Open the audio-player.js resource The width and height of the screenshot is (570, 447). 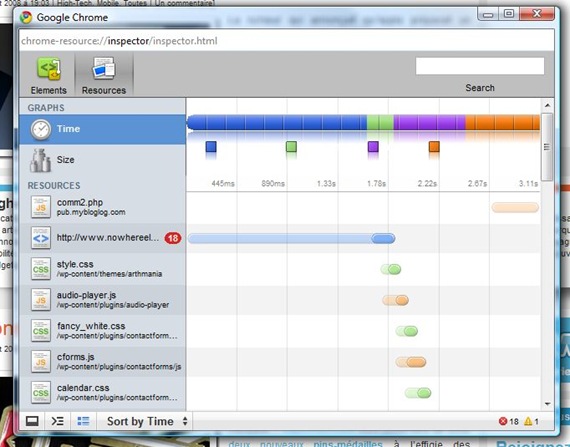(103, 300)
